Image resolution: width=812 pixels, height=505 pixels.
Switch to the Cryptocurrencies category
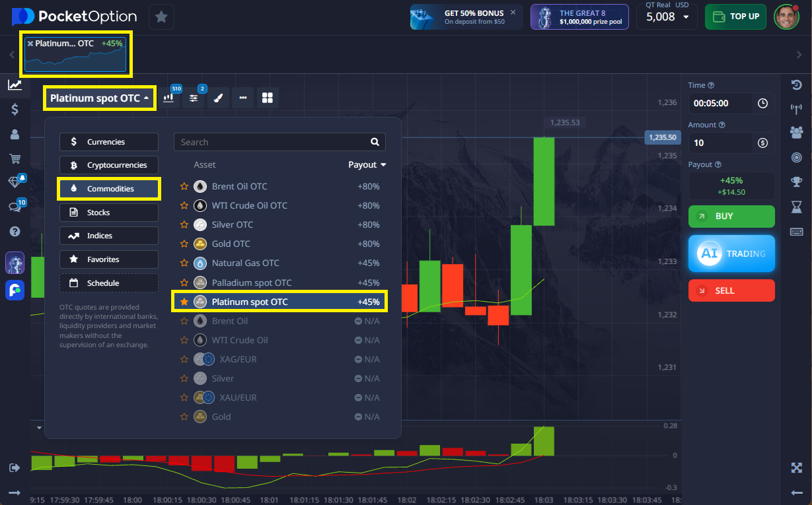coord(109,165)
